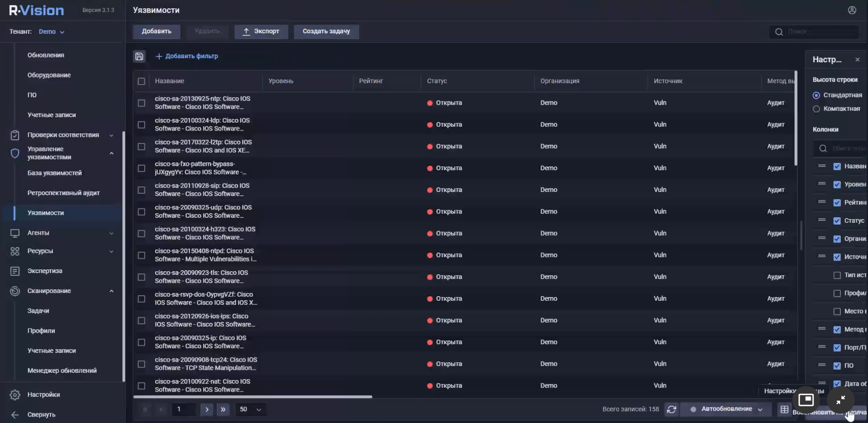Click the save filter icon
The height and width of the screenshot is (423, 868).
[139, 56]
